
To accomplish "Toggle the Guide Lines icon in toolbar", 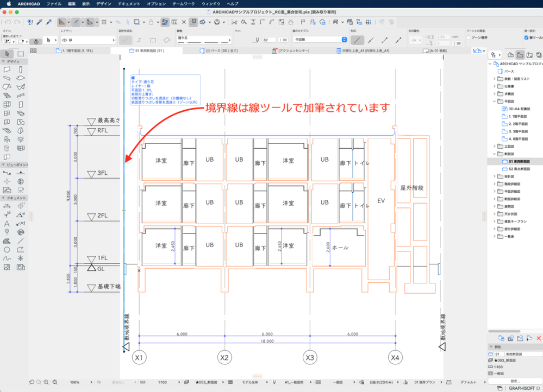I will point(76,22).
